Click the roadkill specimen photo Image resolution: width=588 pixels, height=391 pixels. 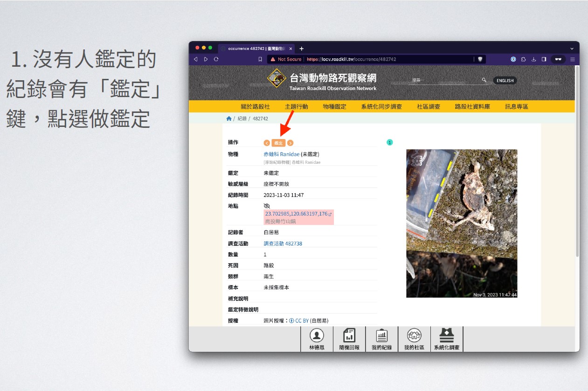click(461, 223)
